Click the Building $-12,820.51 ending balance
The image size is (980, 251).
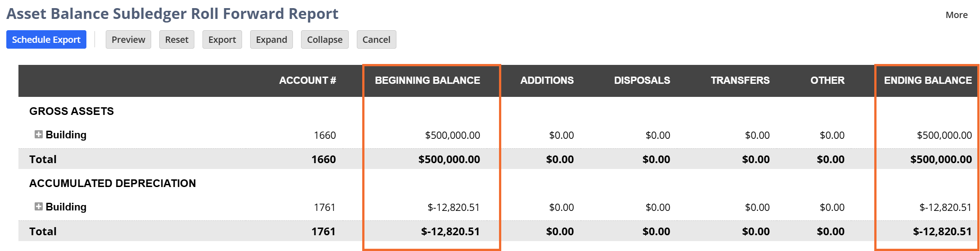tap(945, 207)
